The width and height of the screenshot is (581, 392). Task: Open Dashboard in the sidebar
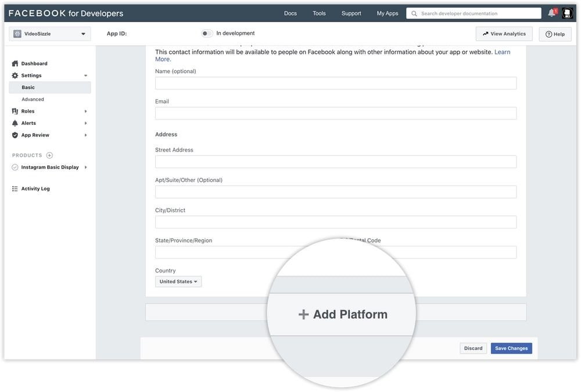(34, 63)
